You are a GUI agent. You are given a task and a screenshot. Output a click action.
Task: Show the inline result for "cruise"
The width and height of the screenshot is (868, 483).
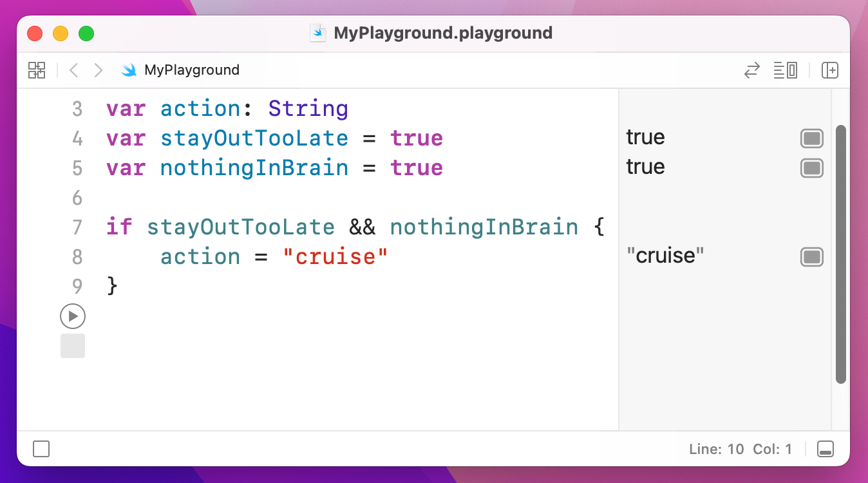coord(811,257)
